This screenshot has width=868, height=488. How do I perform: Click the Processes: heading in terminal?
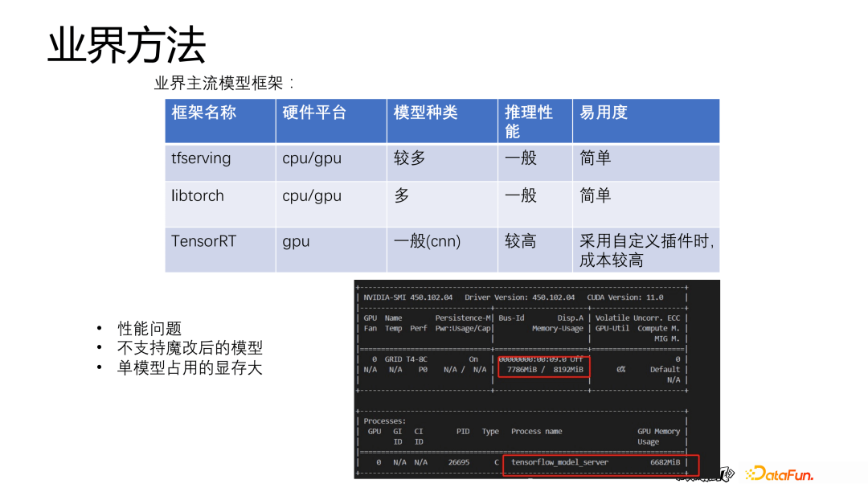pyautogui.click(x=384, y=421)
